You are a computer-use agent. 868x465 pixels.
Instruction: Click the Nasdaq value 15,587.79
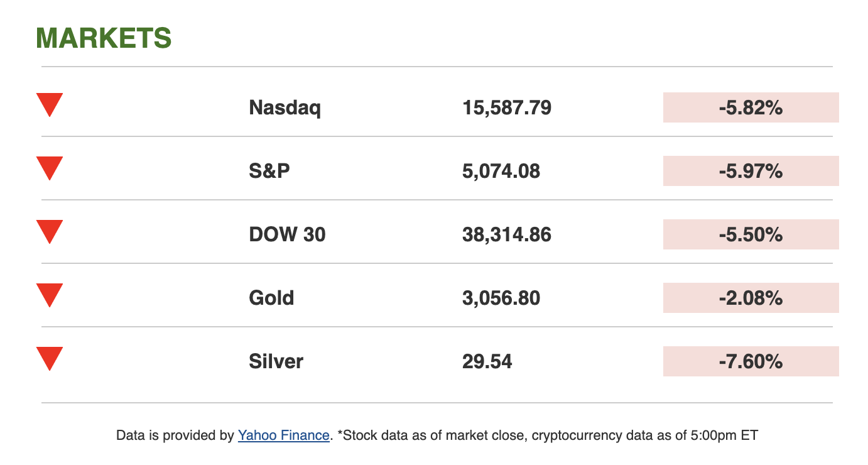507,107
